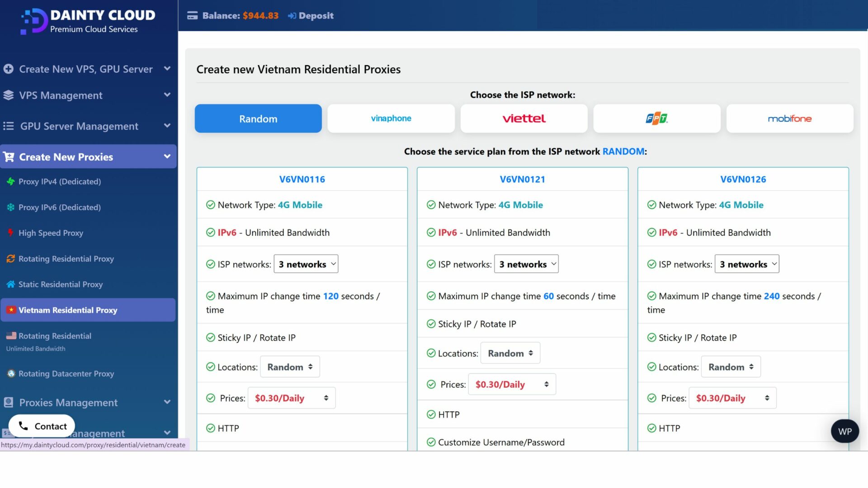Screen dimensions: 868x488
Task: Click the plus icon beside Create New VPS
Action: tap(8, 69)
